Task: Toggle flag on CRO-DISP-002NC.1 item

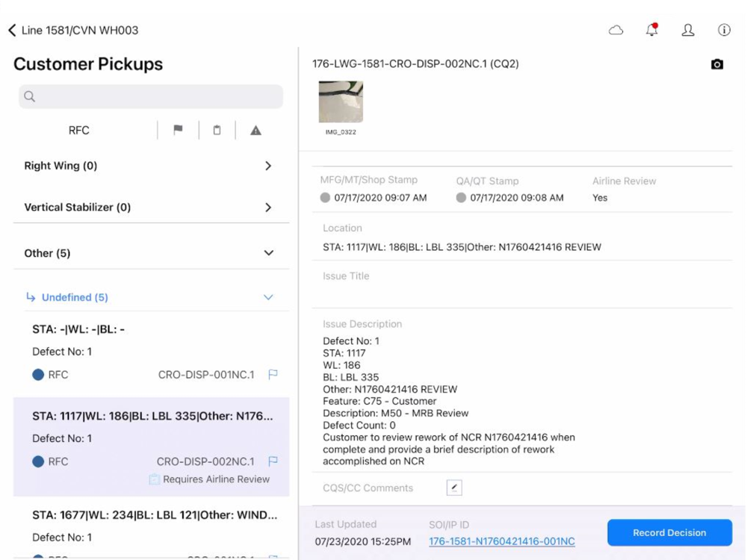Action: click(273, 461)
